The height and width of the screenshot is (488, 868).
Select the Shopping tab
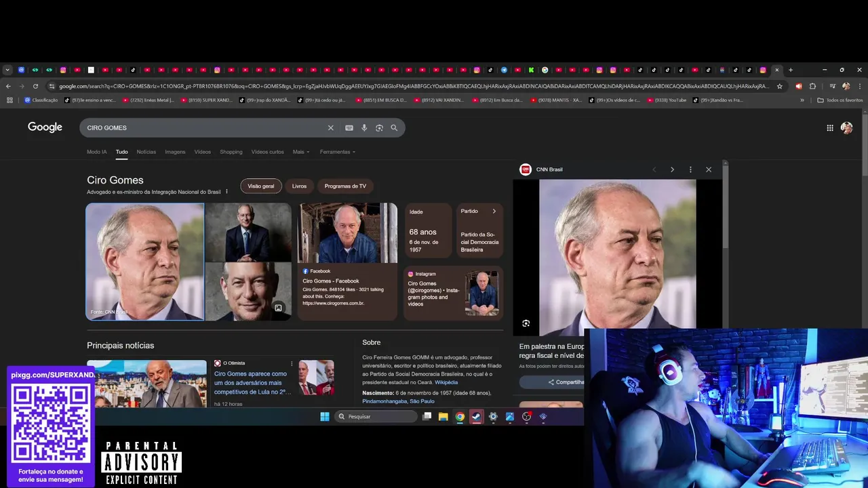point(231,152)
